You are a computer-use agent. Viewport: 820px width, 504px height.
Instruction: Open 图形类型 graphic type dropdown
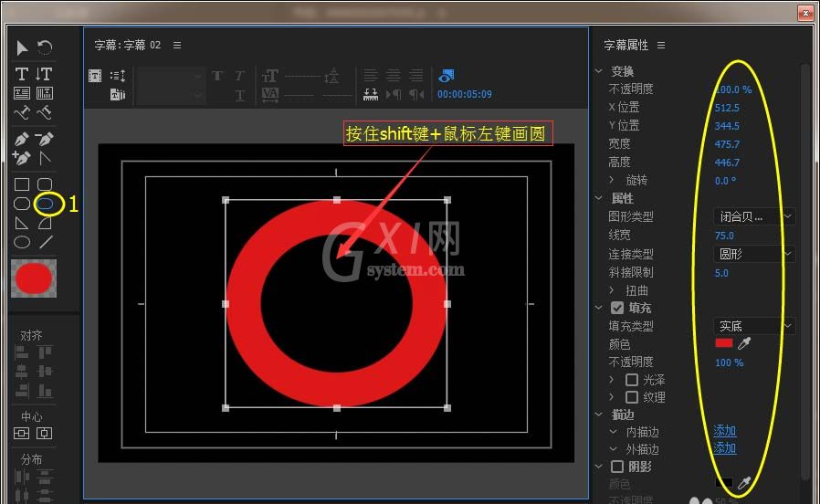pos(754,216)
